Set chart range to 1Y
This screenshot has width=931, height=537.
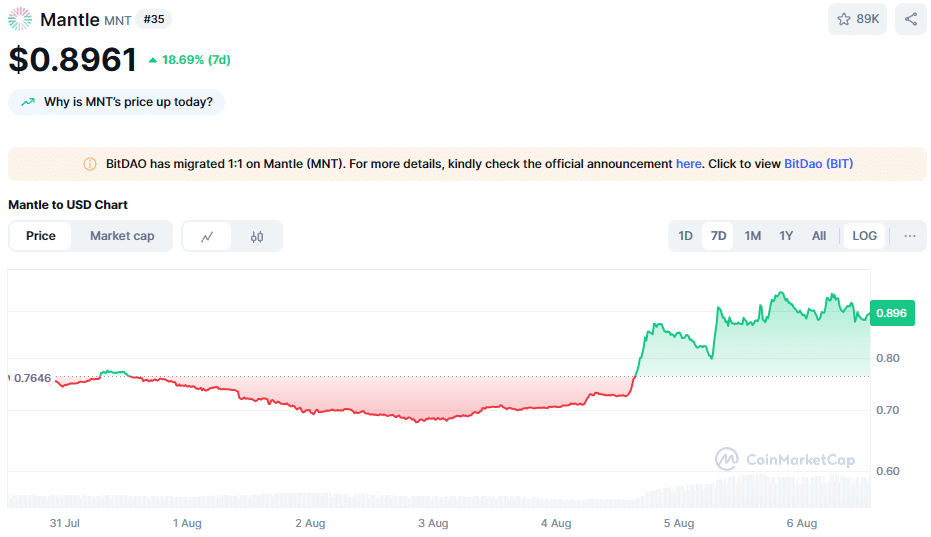786,236
